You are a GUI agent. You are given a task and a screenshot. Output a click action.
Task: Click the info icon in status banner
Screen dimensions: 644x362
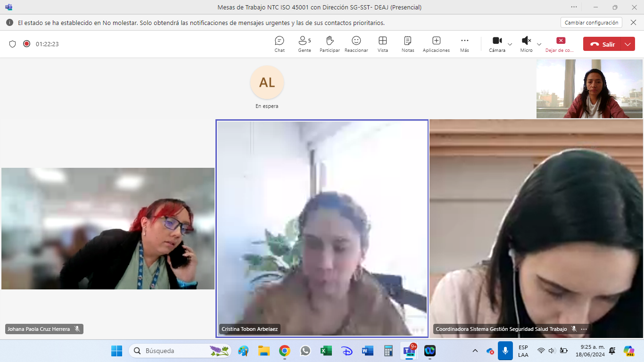[9, 23]
